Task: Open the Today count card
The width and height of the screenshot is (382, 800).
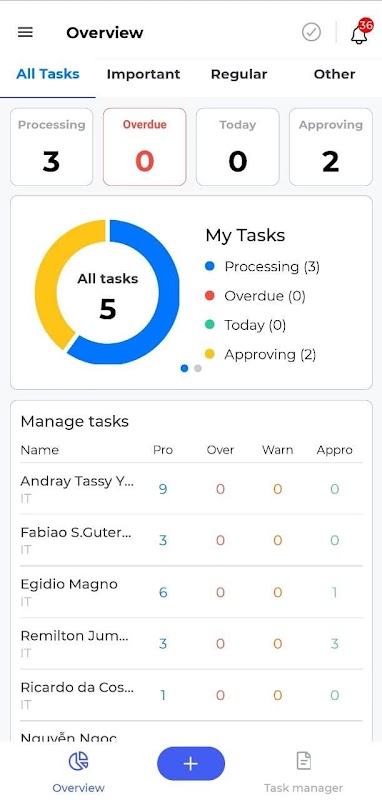Action: [238, 147]
